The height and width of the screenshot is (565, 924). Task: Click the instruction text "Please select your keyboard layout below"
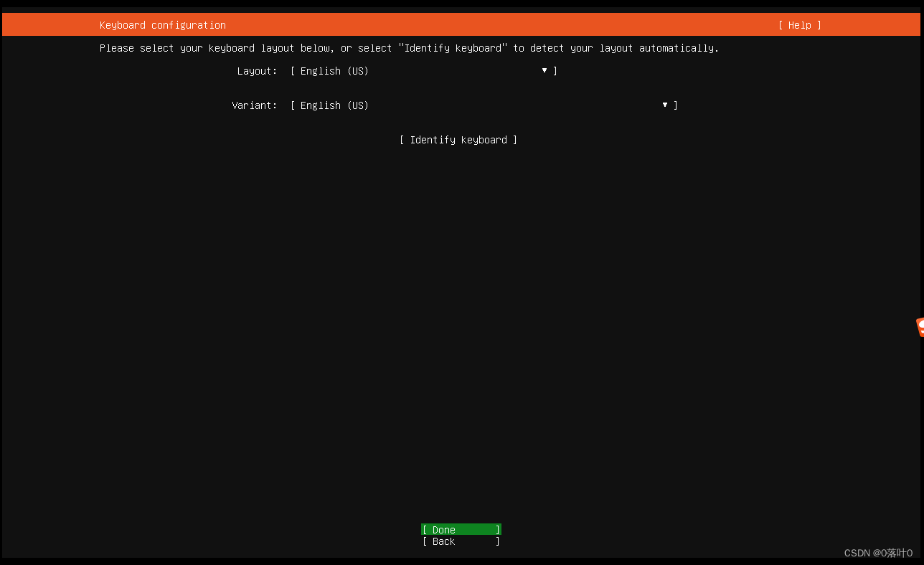(x=215, y=48)
